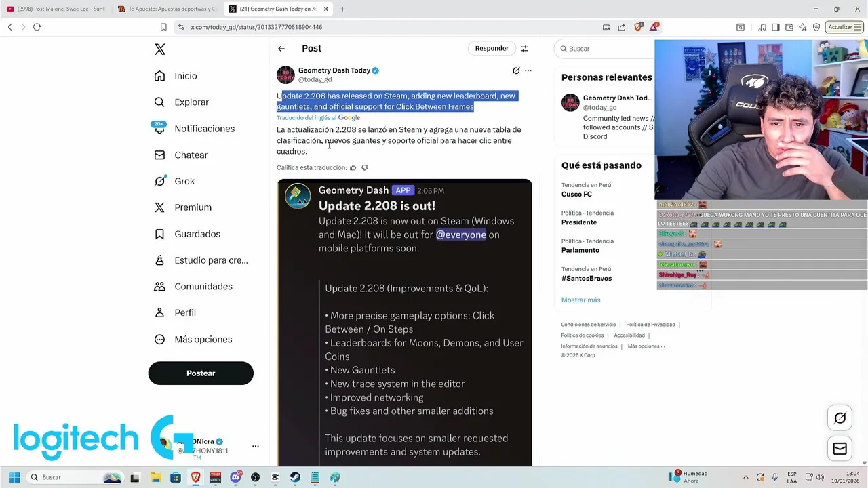Open the Windows Start menu
This screenshot has height=488, width=868.
click(x=14, y=478)
